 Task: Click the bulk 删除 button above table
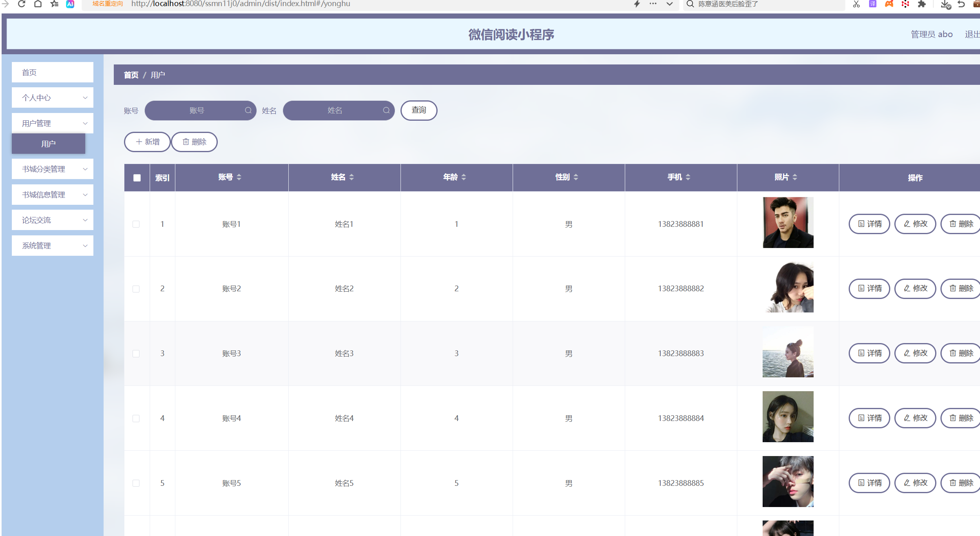pos(194,142)
